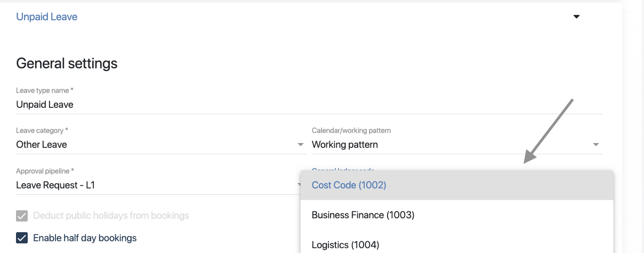Pick Logistics (1004) ledger code
This screenshot has width=644, height=253.
pyautogui.click(x=345, y=245)
